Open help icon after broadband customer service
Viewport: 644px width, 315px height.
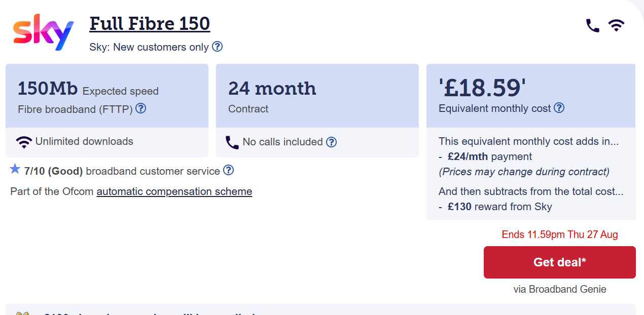point(229,170)
